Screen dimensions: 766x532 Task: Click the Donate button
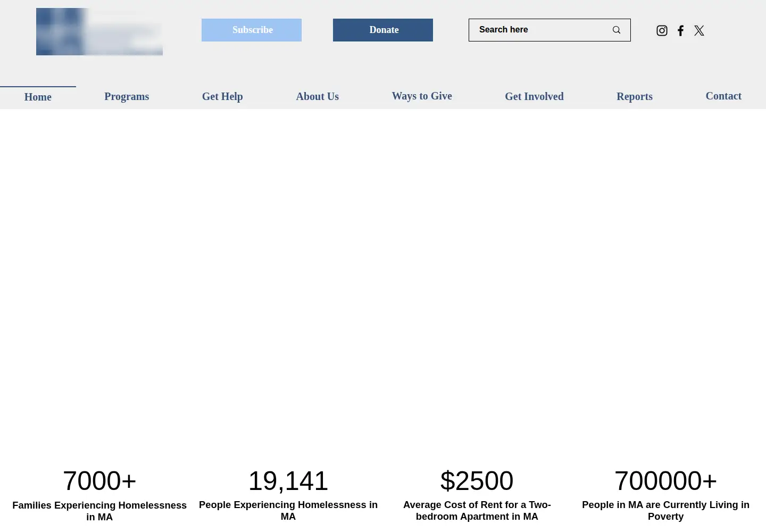[x=383, y=30]
